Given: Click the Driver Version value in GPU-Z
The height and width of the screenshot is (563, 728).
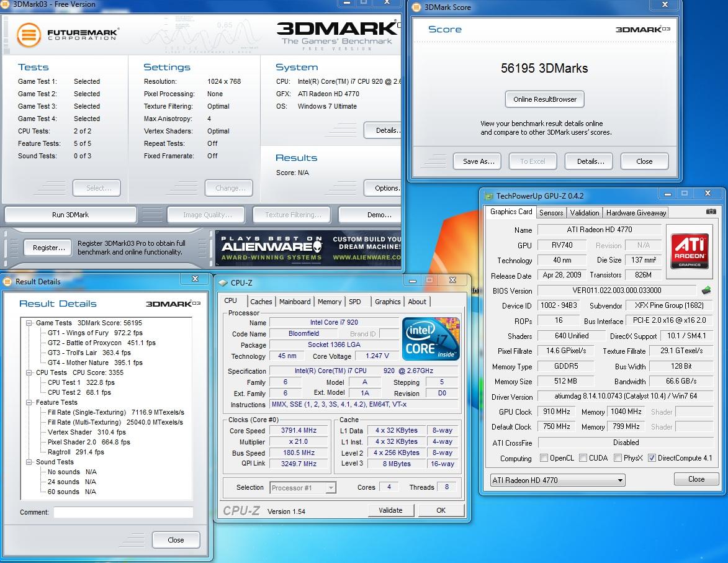Looking at the screenshot, I should coord(626,396).
